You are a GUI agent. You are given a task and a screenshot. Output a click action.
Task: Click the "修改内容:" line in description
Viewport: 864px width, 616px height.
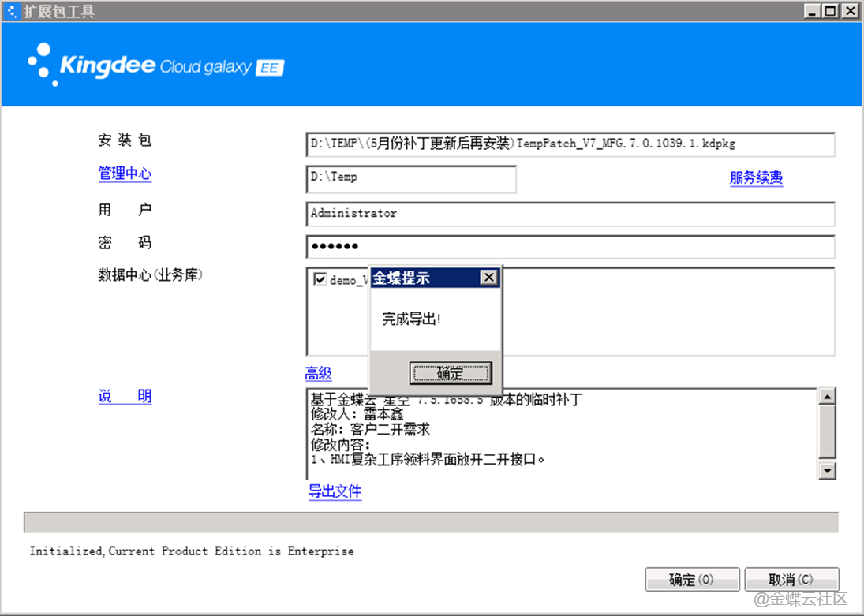pos(341,444)
